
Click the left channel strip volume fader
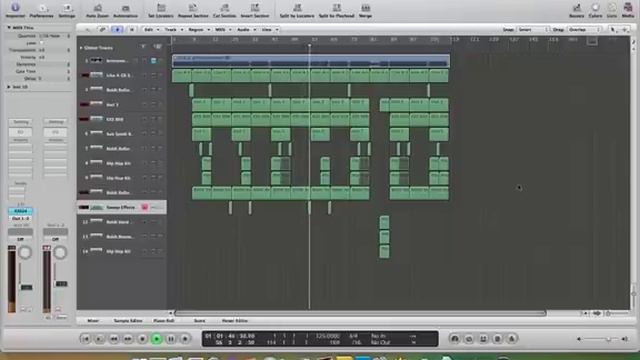[26, 287]
